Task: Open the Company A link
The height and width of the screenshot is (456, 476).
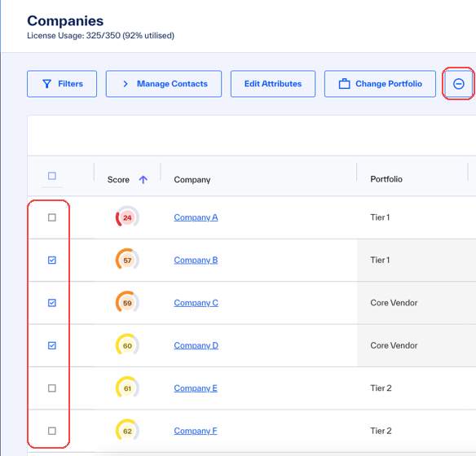Action: click(196, 217)
